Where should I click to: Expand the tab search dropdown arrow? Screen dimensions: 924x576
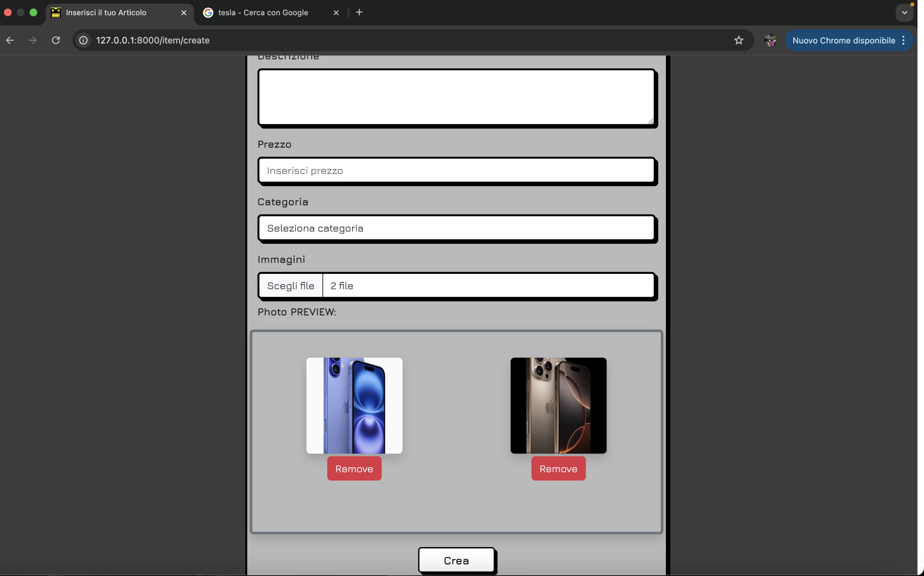pos(904,13)
